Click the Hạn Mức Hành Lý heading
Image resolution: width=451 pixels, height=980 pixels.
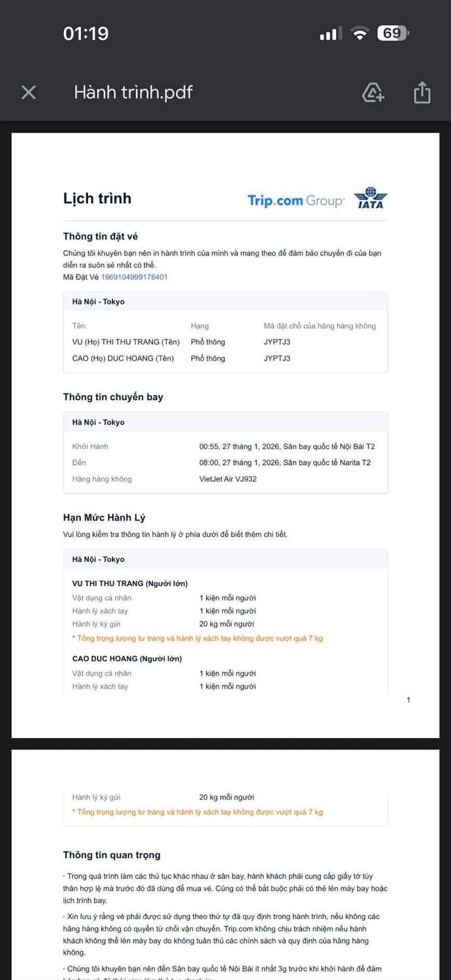104,518
